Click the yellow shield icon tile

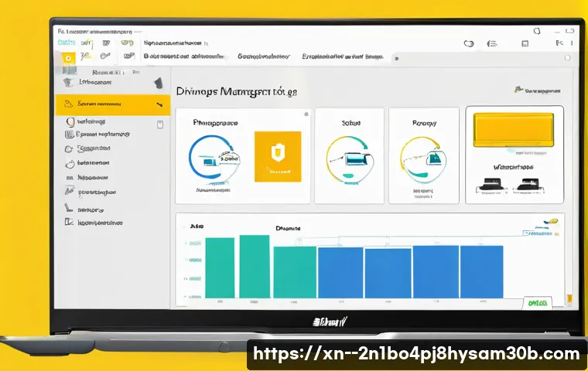pyautogui.click(x=276, y=157)
